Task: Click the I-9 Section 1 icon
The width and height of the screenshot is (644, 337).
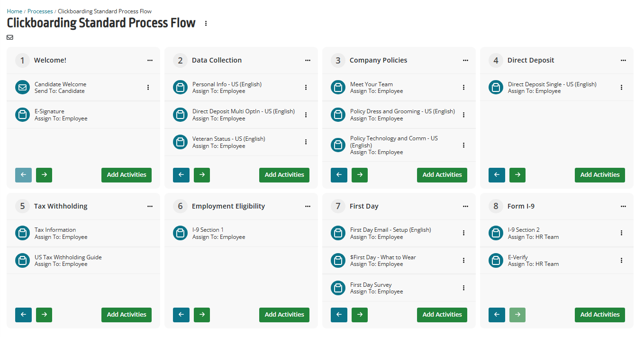Action: [x=180, y=233]
